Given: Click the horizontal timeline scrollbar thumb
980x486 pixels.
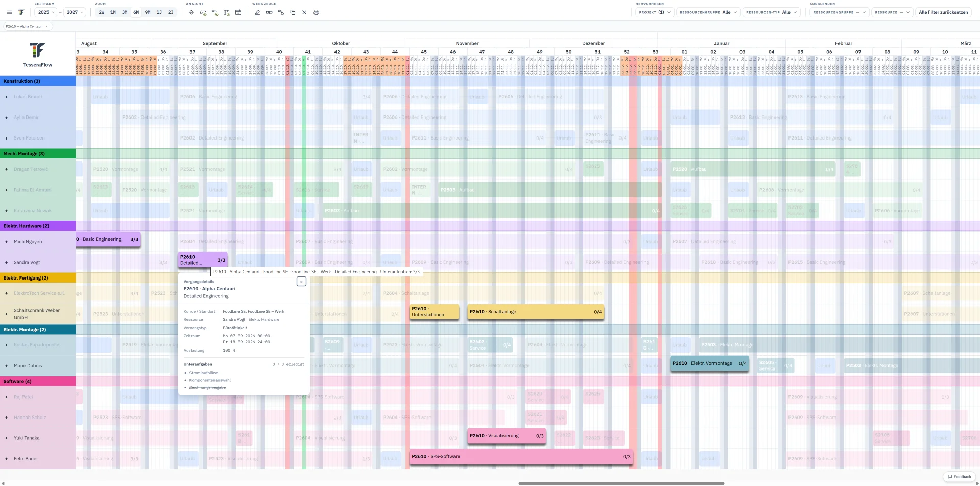Looking at the screenshot, I should point(621,483).
